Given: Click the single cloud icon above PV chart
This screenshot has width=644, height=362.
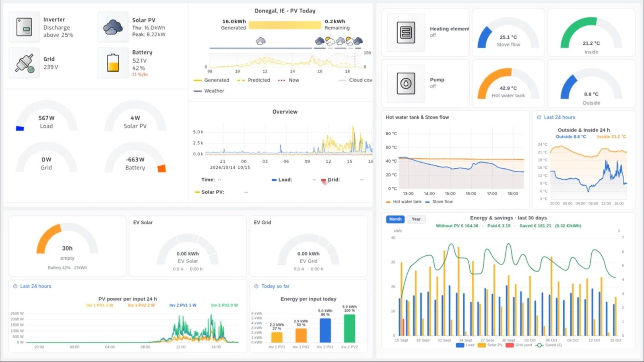Looking at the screenshot, I should (x=261, y=41).
